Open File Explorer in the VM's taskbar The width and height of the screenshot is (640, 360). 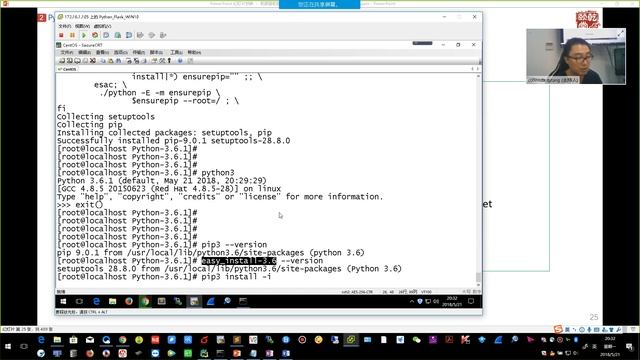pyautogui.click(x=112, y=301)
